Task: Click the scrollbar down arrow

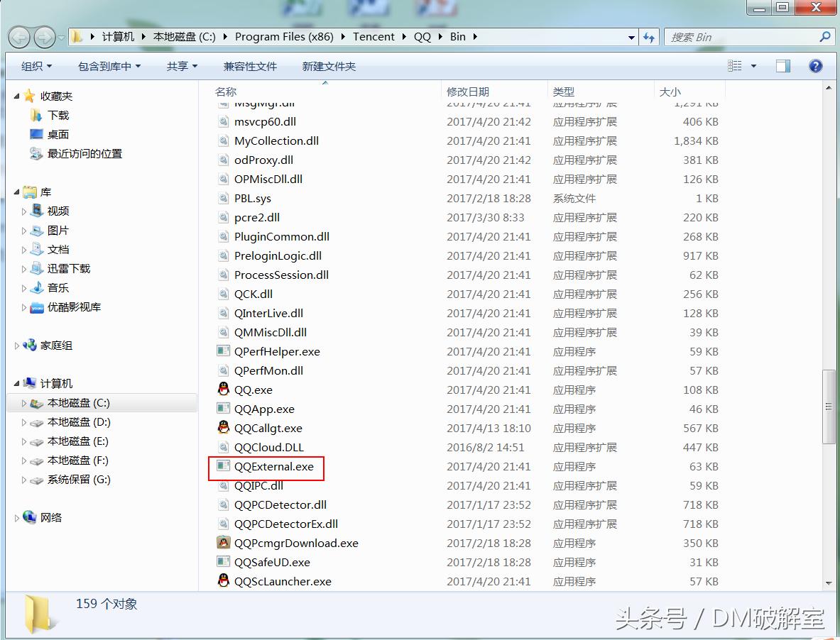Action: (x=828, y=583)
